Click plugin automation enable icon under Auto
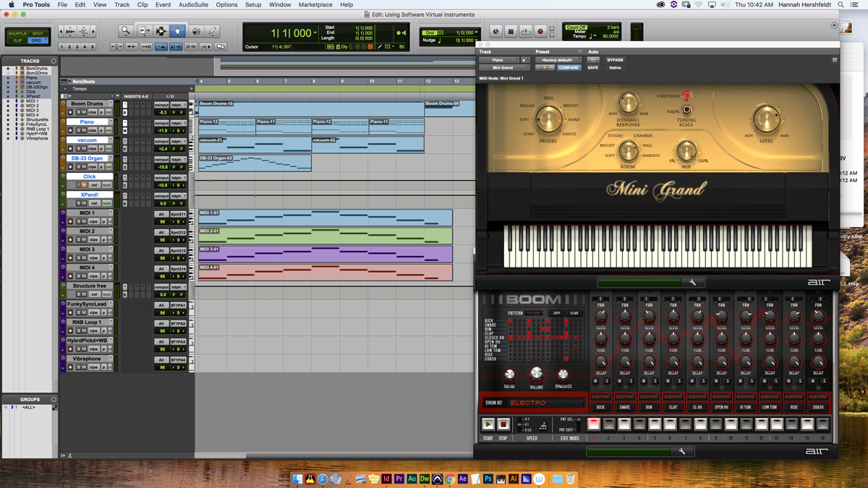Image resolution: width=868 pixels, height=488 pixels. [x=593, y=60]
